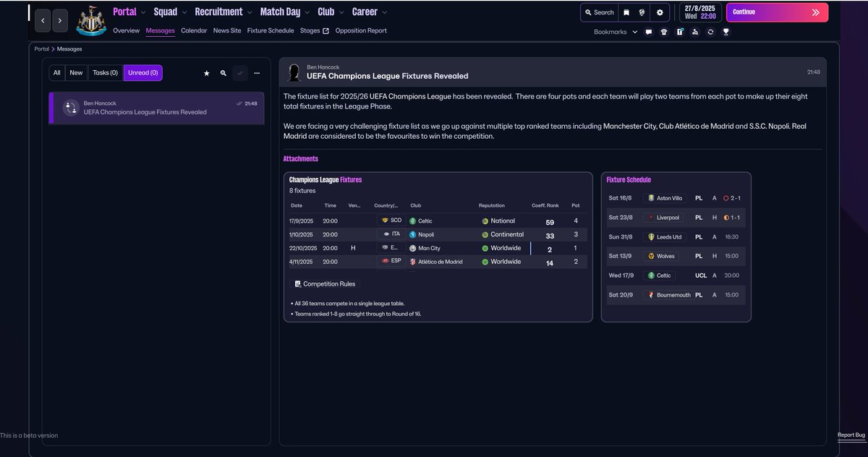The width and height of the screenshot is (868, 457).
Task: Expand the Squad menu chevron
Action: [184, 12]
